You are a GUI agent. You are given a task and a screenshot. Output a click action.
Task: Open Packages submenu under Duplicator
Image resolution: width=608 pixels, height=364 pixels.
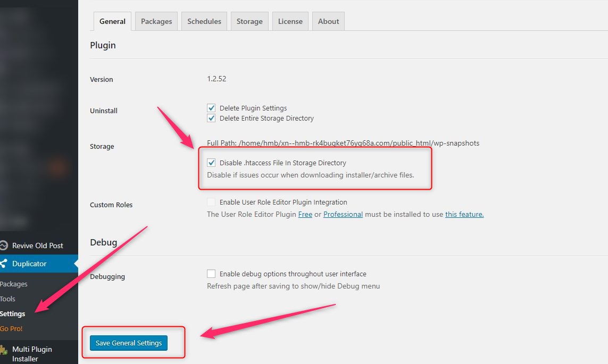tap(14, 284)
